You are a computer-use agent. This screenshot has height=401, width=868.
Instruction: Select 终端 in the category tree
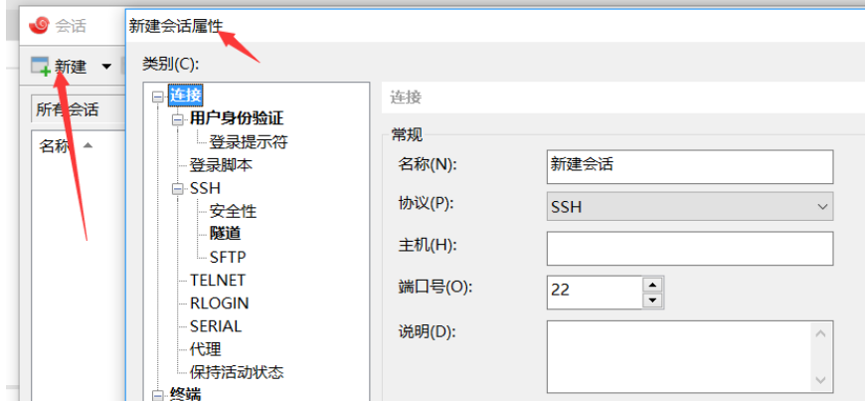(186, 394)
